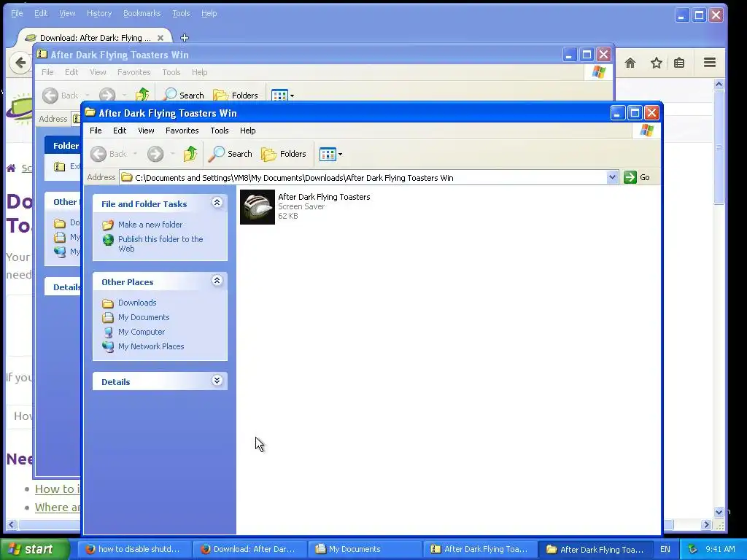The image size is (747, 560).
Task: Click address bar path field in front window
Action: 363,178
